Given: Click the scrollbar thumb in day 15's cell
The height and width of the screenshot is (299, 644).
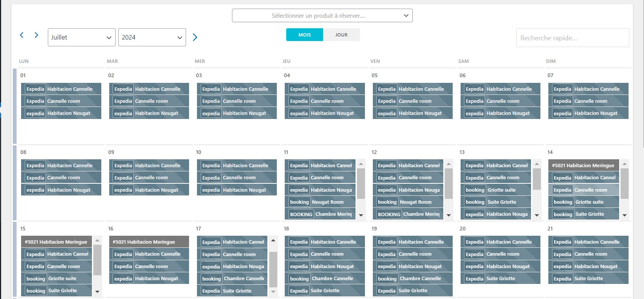Looking at the screenshot, I should click(97, 260).
